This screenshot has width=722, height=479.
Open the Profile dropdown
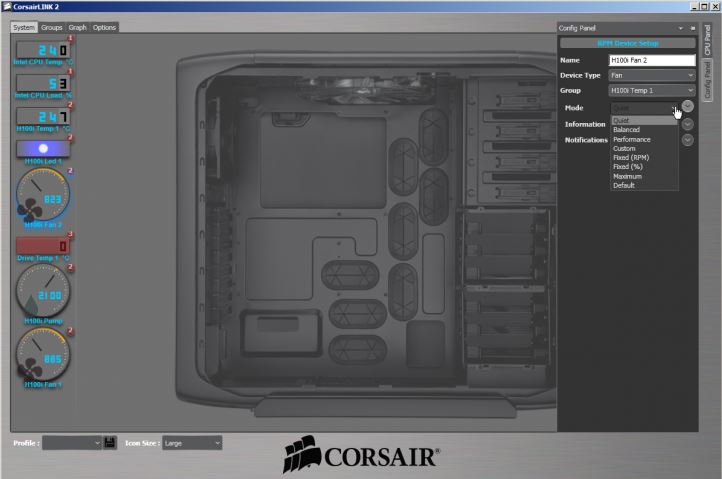click(72, 443)
